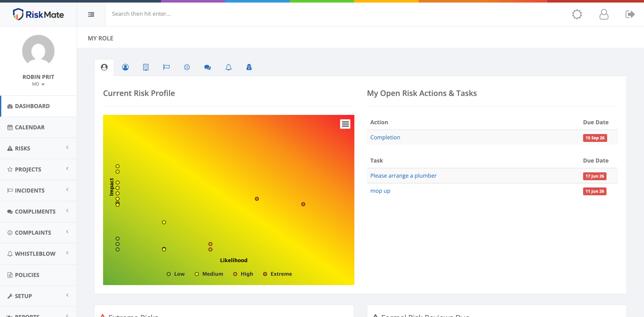The image size is (644, 317).
Task: Click the logout arrow icon
Action: pyautogui.click(x=630, y=14)
